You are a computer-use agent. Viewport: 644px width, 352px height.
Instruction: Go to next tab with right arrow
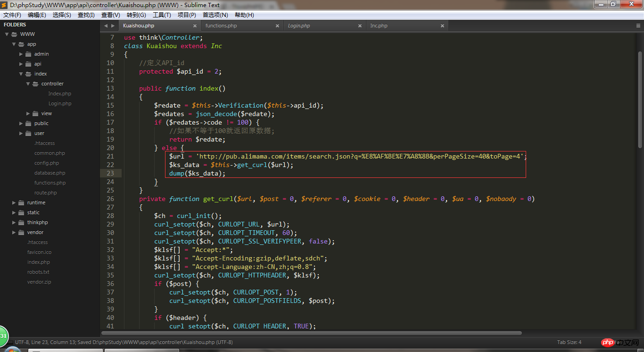pos(113,26)
